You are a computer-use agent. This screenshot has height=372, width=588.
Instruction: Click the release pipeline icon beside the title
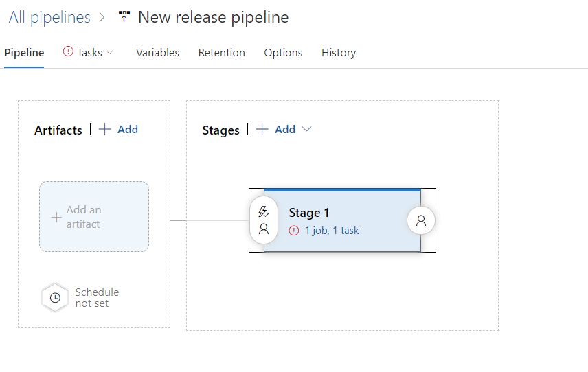[124, 17]
